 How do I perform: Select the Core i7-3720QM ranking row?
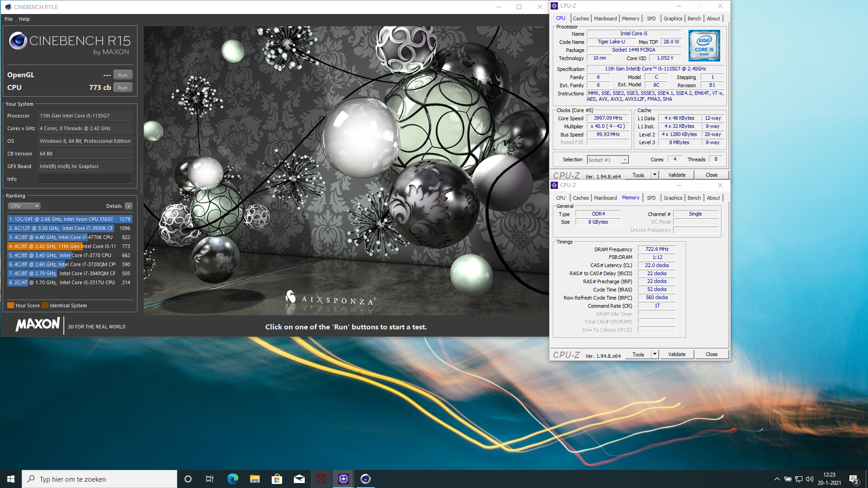click(70, 264)
